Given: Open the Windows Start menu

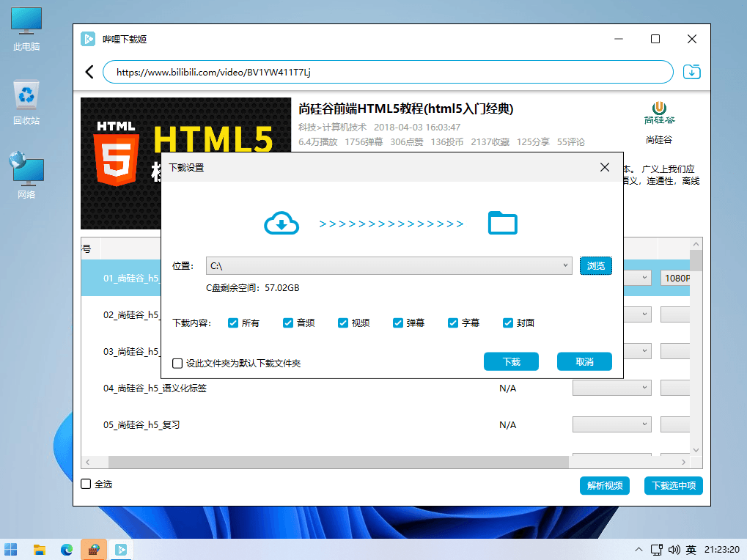Looking at the screenshot, I should pyautogui.click(x=11, y=550).
